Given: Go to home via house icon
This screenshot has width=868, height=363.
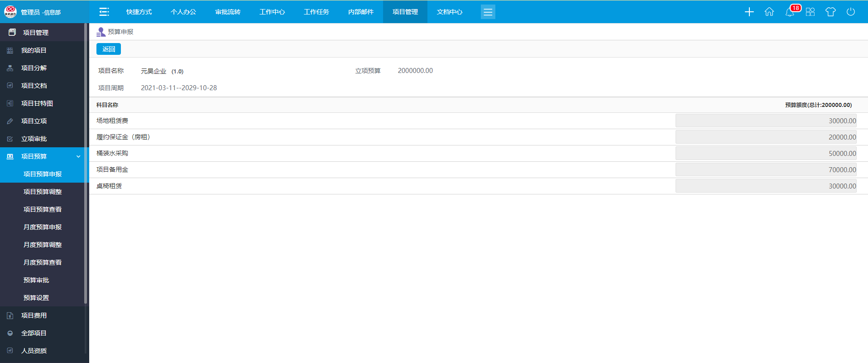Looking at the screenshot, I should (769, 12).
